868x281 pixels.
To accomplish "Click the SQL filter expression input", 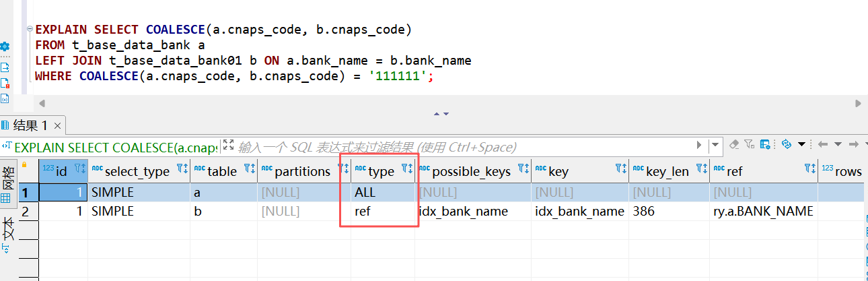I will pos(464,146).
